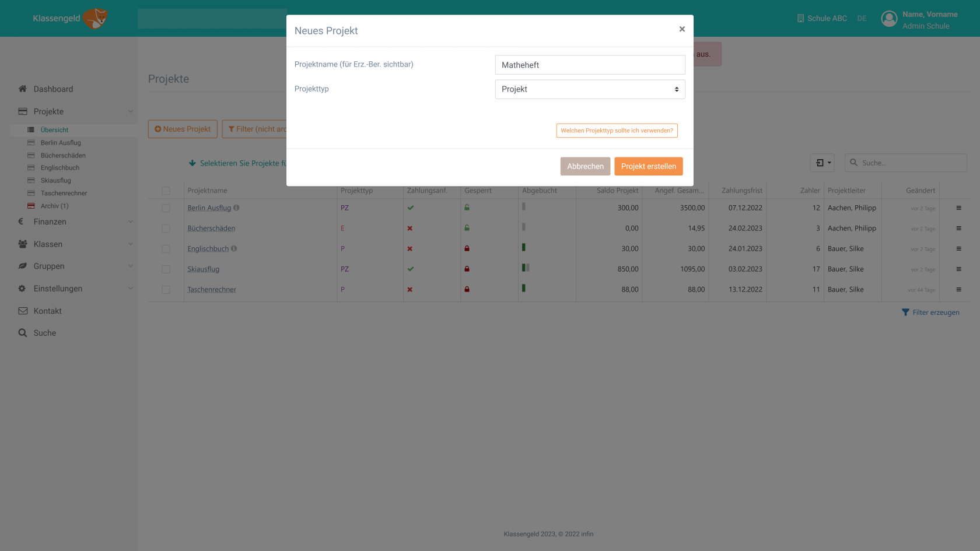Open the row menu for Taschenrechner
The width and height of the screenshot is (980, 551).
(x=958, y=290)
